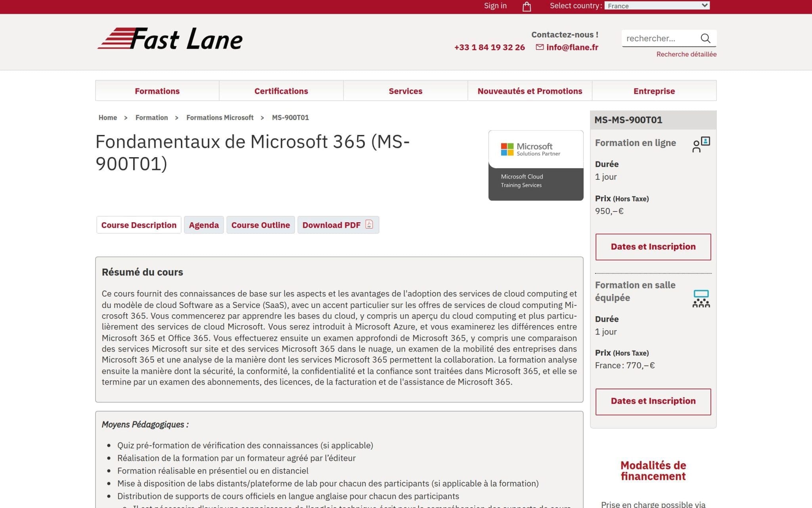The height and width of the screenshot is (508, 812).
Task: Click the classroom training icon
Action: click(701, 298)
